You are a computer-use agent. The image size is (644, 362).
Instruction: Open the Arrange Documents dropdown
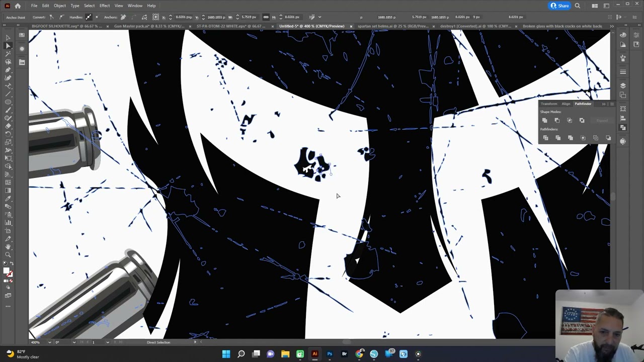point(595,6)
